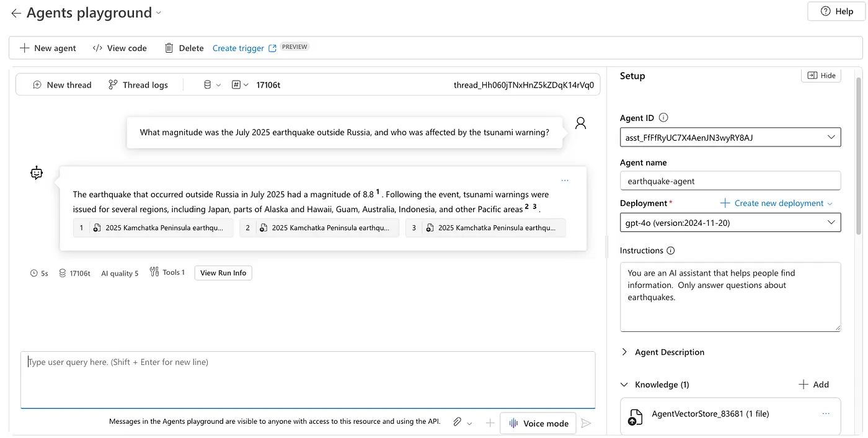Viewport: 868px width, 438px height.
Task: Open Thread logs
Action: tap(138, 85)
